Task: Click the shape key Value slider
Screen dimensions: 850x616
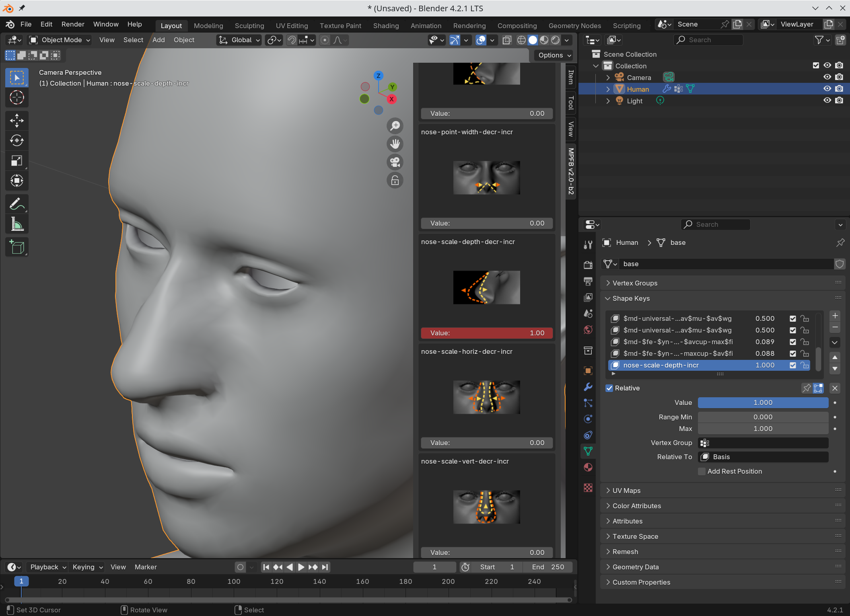Action: pos(763,402)
